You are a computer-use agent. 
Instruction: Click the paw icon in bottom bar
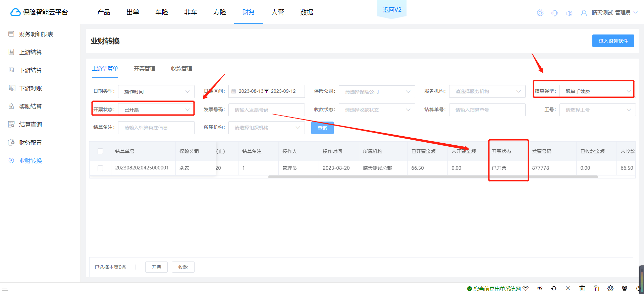(x=625, y=288)
